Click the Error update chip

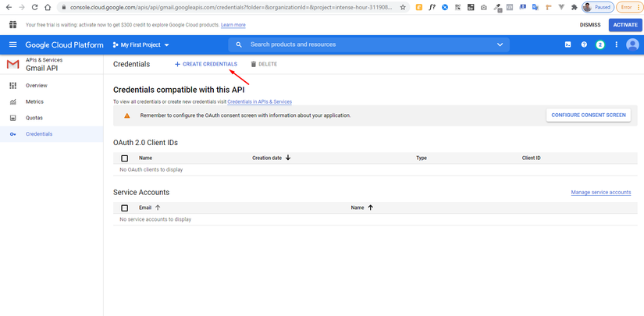(x=630, y=7)
